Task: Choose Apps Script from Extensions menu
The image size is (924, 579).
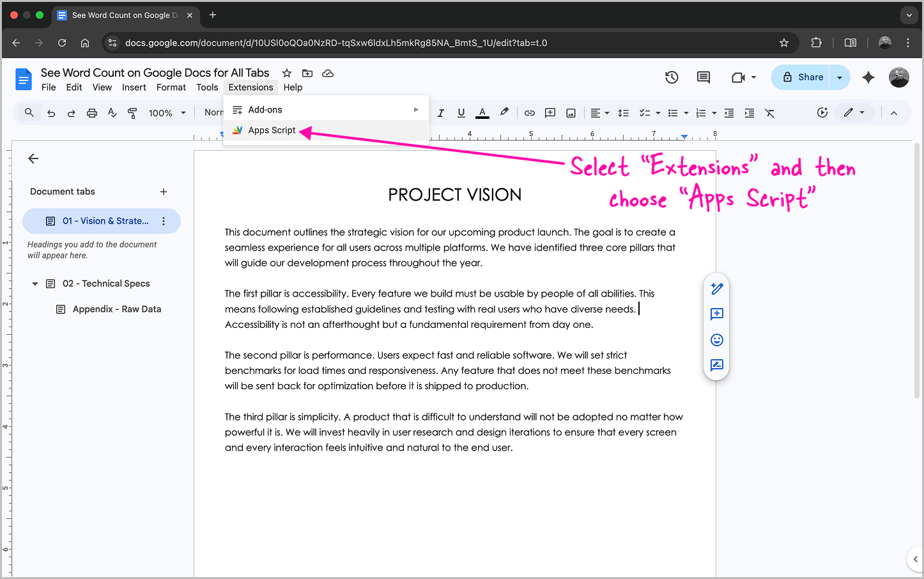Action: pyautogui.click(x=271, y=130)
